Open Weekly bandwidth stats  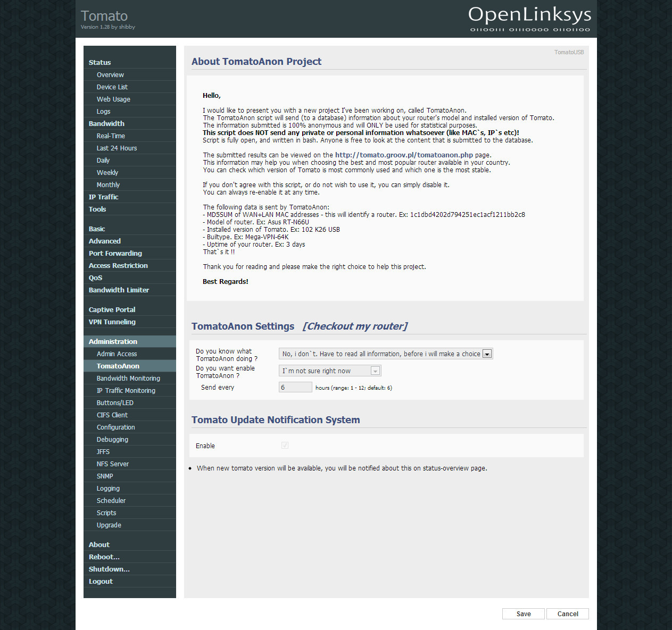click(x=129, y=173)
